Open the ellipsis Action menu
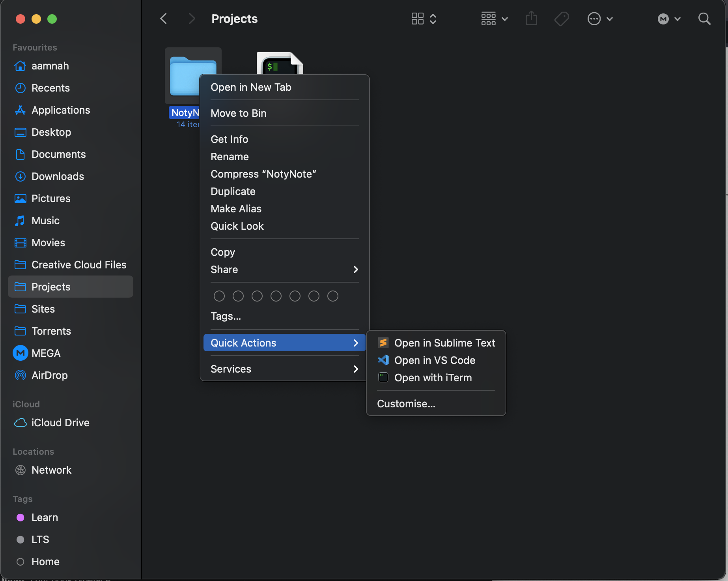 [x=600, y=19]
